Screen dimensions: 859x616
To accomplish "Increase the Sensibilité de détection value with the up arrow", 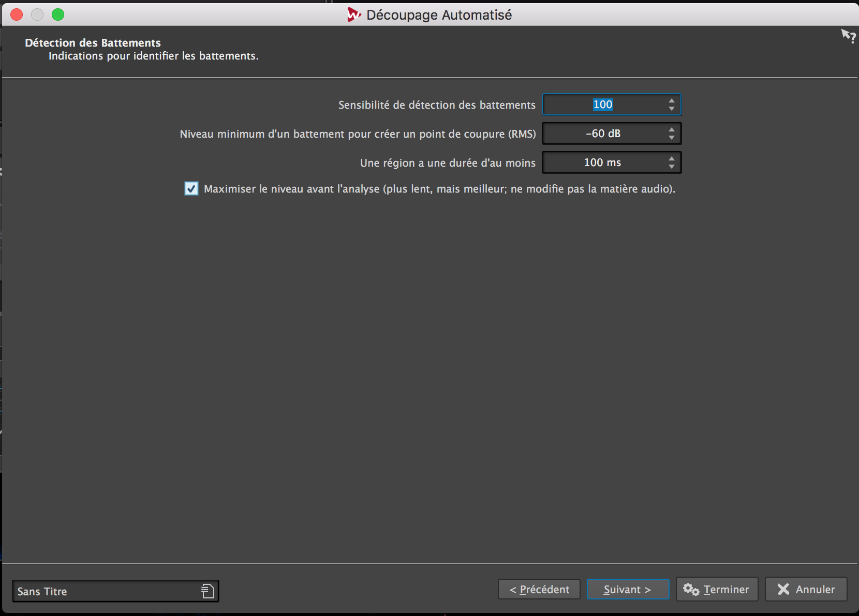I will [671, 100].
